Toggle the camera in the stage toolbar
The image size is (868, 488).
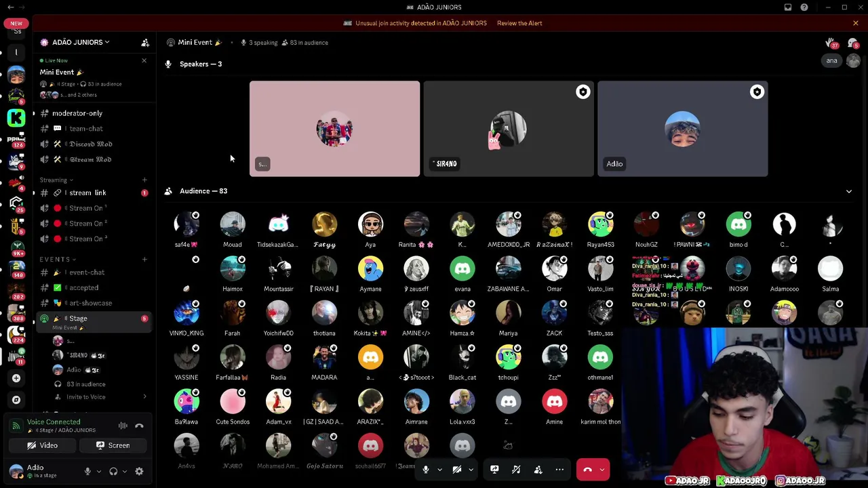pos(457,470)
